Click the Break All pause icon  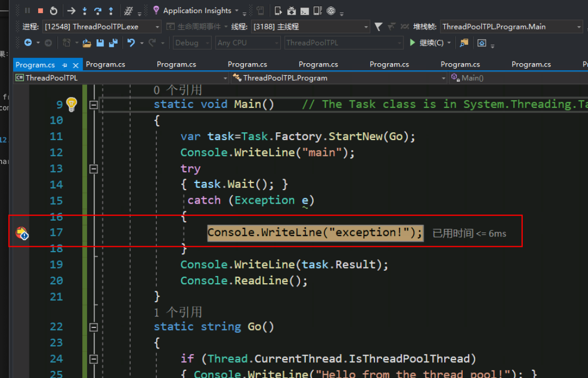[27, 10]
